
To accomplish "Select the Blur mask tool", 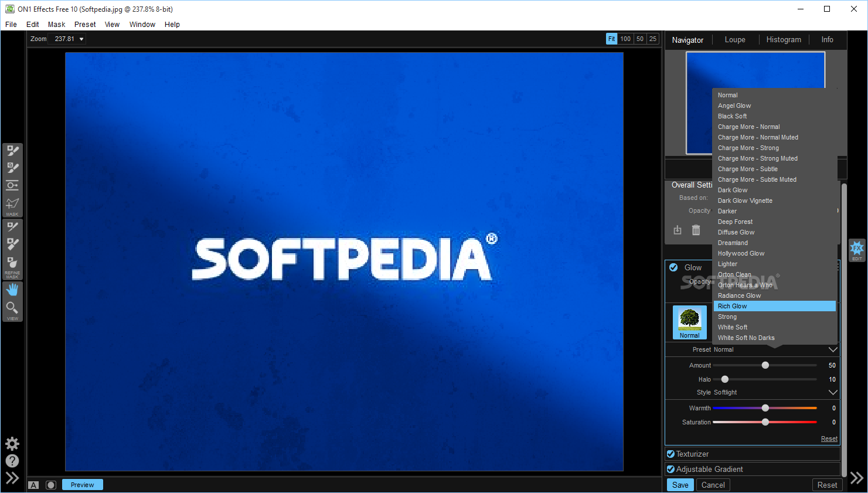I will click(12, 263).
